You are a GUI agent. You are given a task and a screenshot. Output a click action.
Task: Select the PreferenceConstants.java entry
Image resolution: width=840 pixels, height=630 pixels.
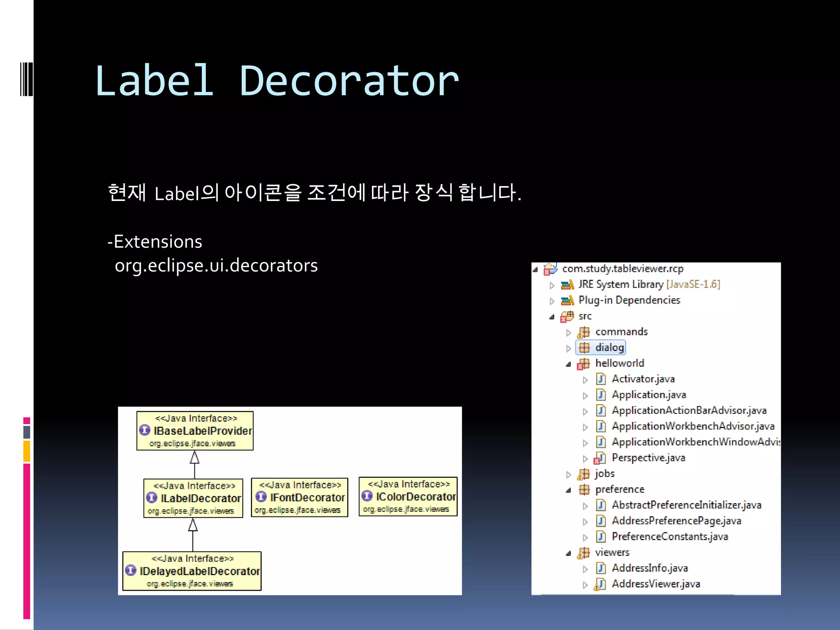point(670,537)
